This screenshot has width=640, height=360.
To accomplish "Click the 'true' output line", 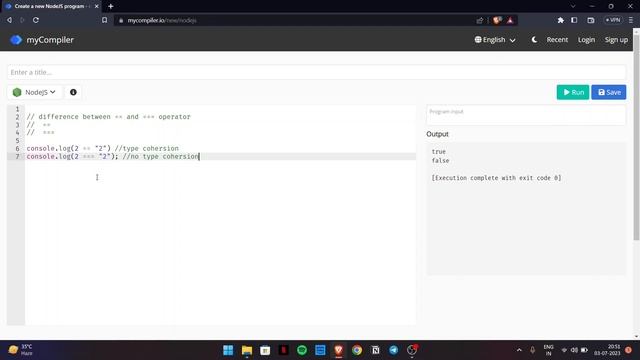I will [x=439, y=151].
